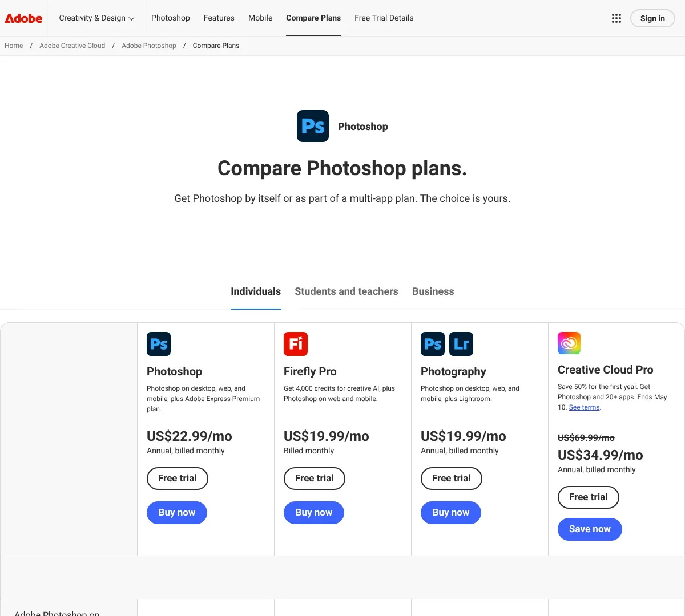Click the Creative Cloud Pro title
This screenshot has height=616, width=685.
pos(606,370)
